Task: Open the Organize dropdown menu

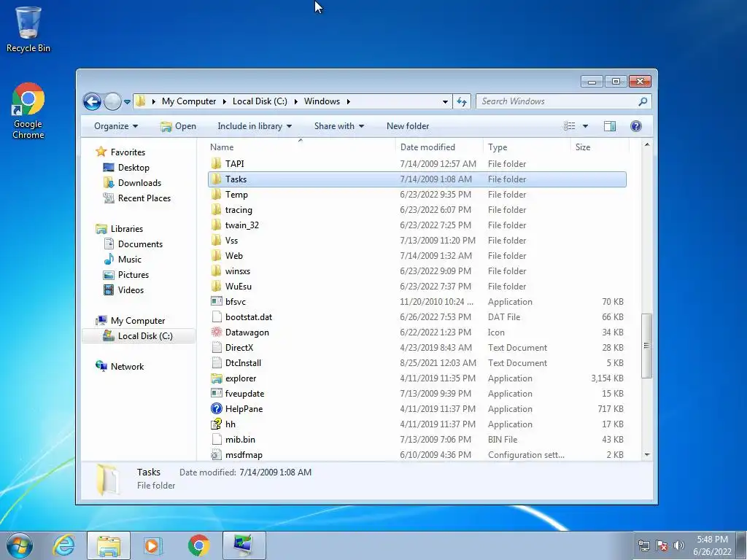Action: click(116, 126)
